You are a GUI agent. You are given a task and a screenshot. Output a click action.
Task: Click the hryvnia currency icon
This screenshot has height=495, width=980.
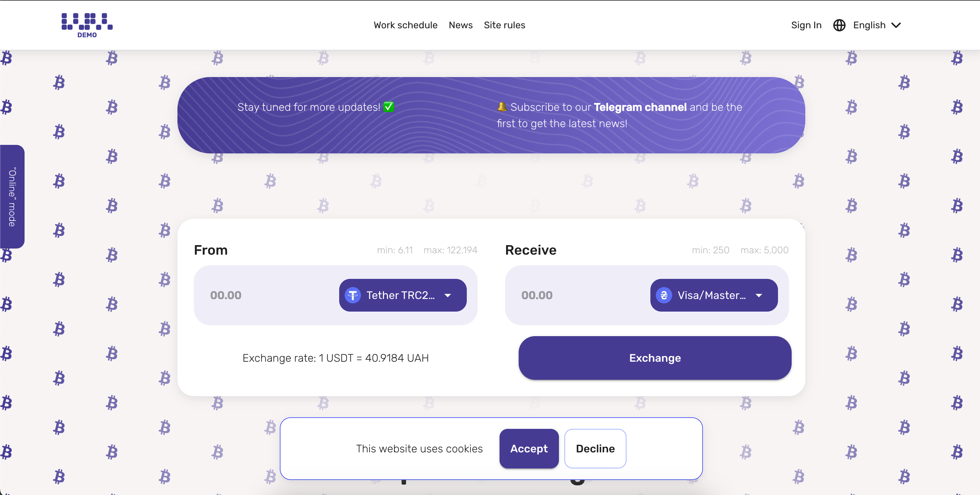pos(664,296)
